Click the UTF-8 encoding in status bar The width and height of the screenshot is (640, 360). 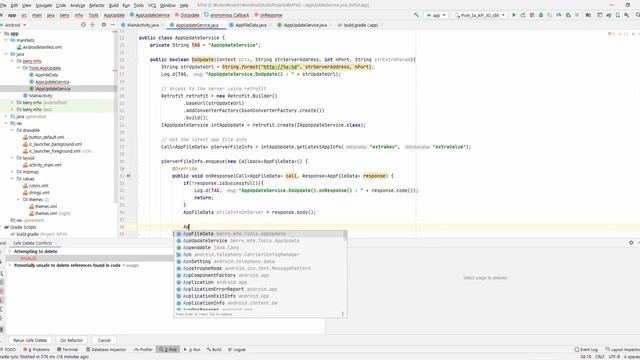tap(614, 356)
